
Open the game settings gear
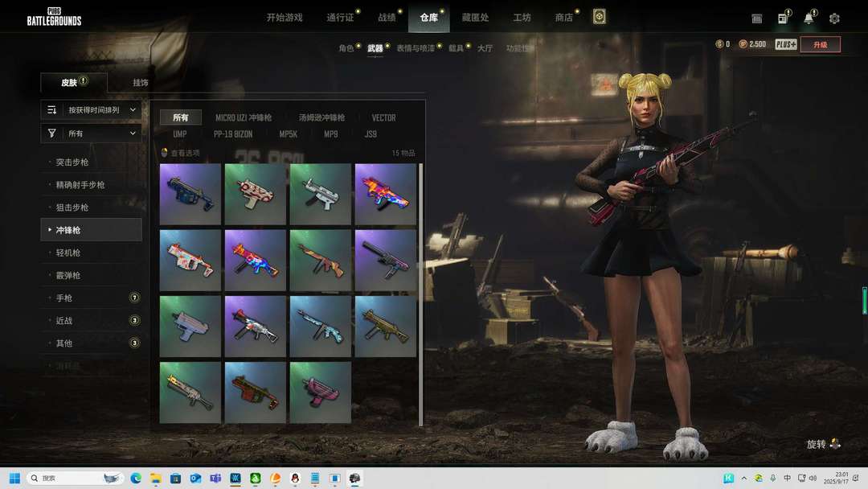click(834, 18)
